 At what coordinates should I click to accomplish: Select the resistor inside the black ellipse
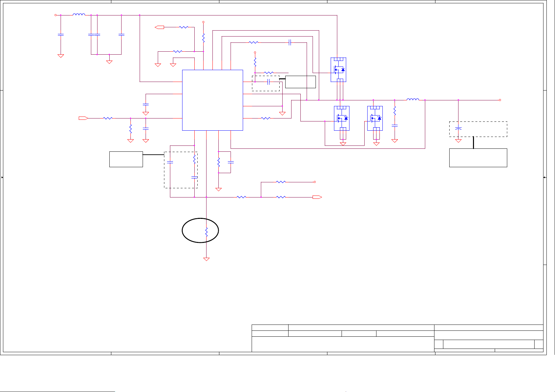[x=207, y=232]
